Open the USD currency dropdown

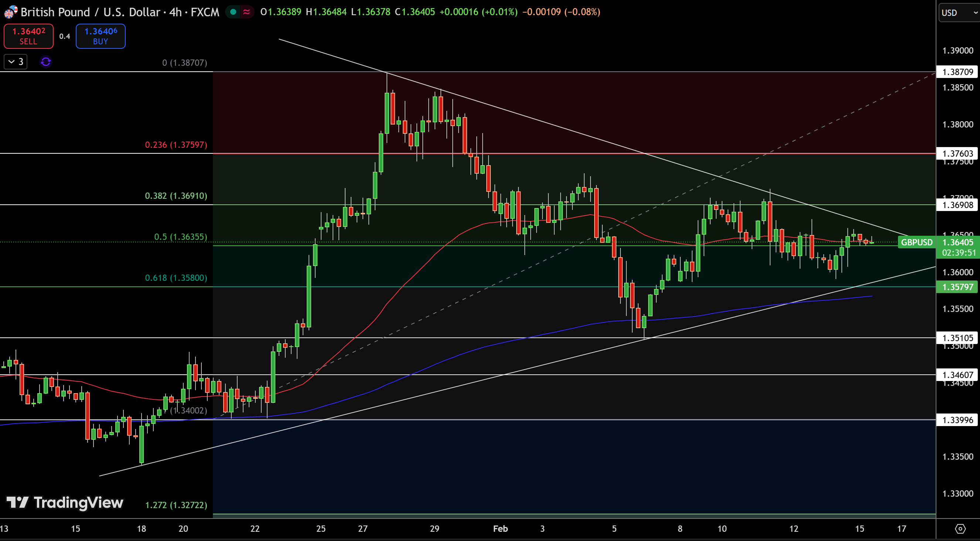(x=959, y=13)
